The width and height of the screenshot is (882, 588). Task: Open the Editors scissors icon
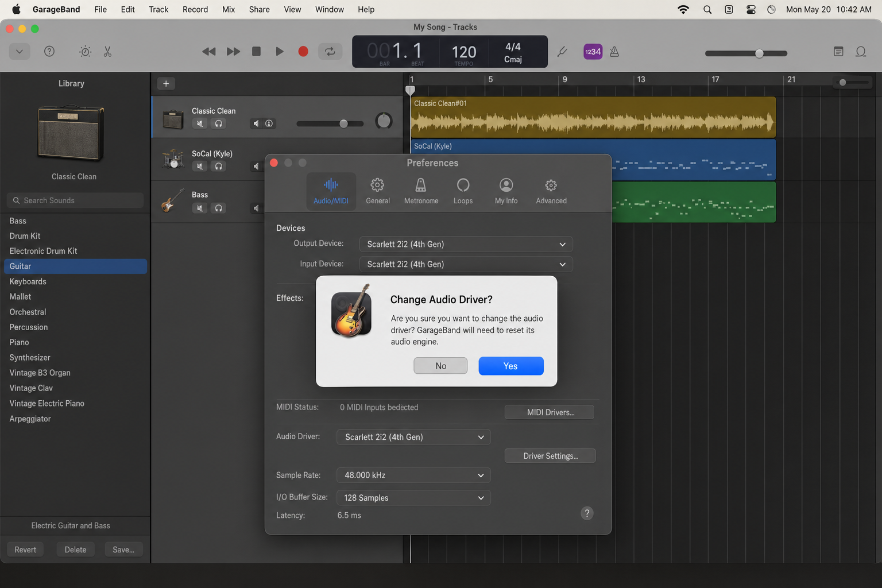pos(107,52)
